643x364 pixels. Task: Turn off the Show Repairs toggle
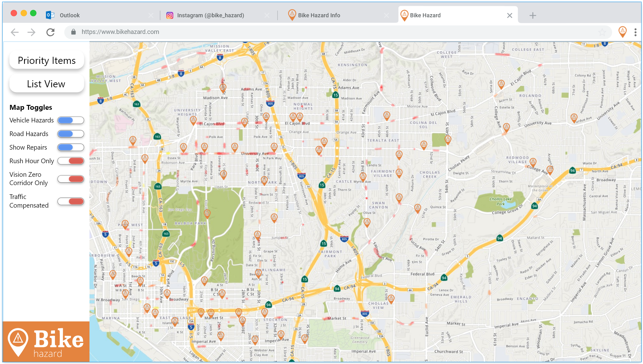(x=71, y=147)
